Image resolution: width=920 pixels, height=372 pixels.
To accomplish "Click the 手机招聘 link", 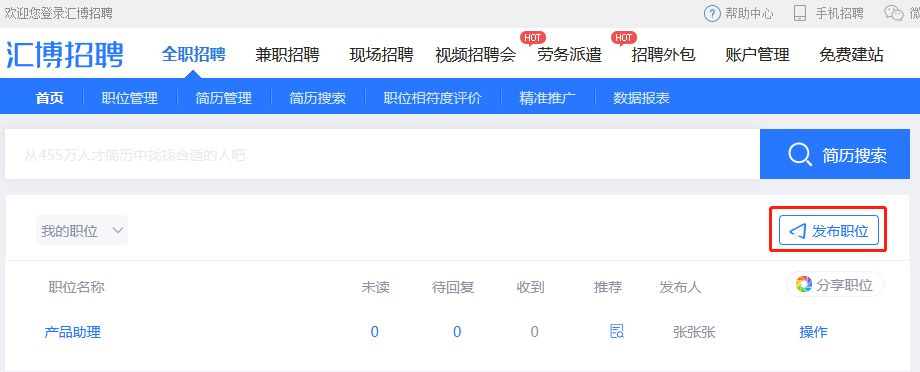I will pos(840,13).
